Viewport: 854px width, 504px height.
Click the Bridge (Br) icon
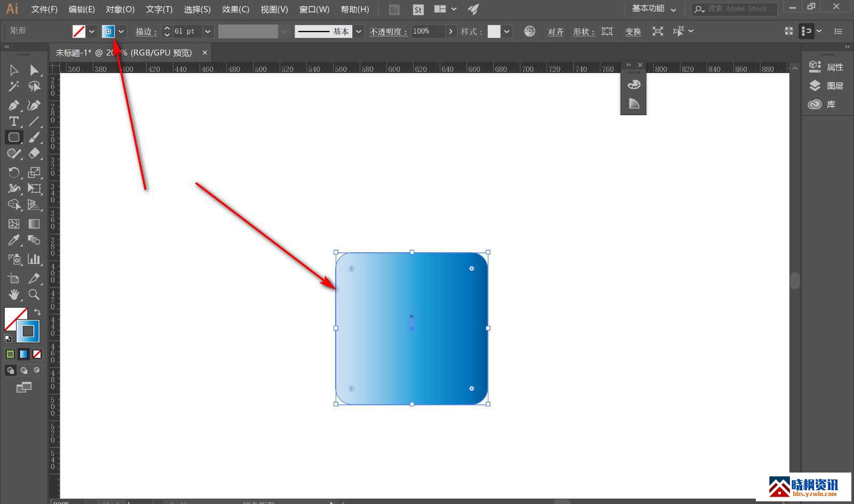click(x=394, y=10)
